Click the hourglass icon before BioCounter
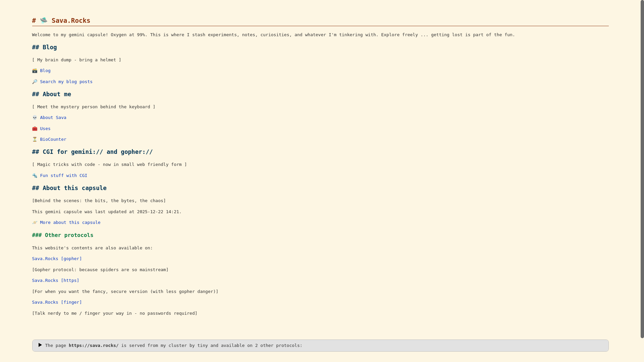This screenshot has height=362, width=644. pyautogui.click(x=35, y=139)
